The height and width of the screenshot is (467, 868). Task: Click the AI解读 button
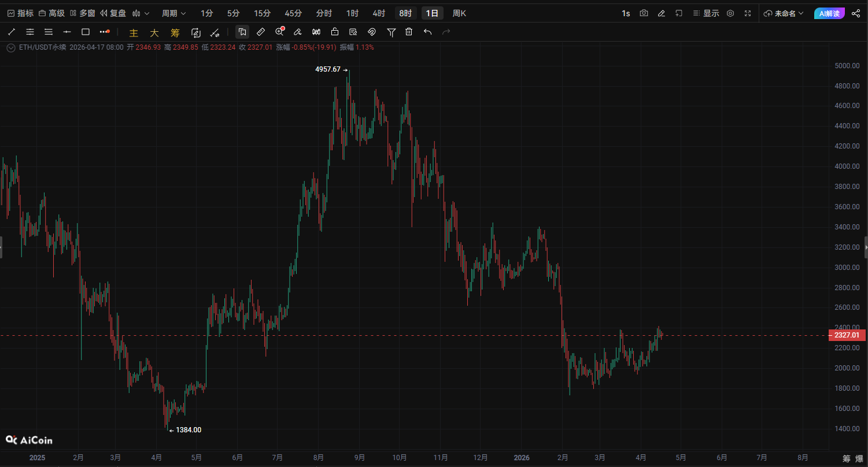click(x=829, y=13)
